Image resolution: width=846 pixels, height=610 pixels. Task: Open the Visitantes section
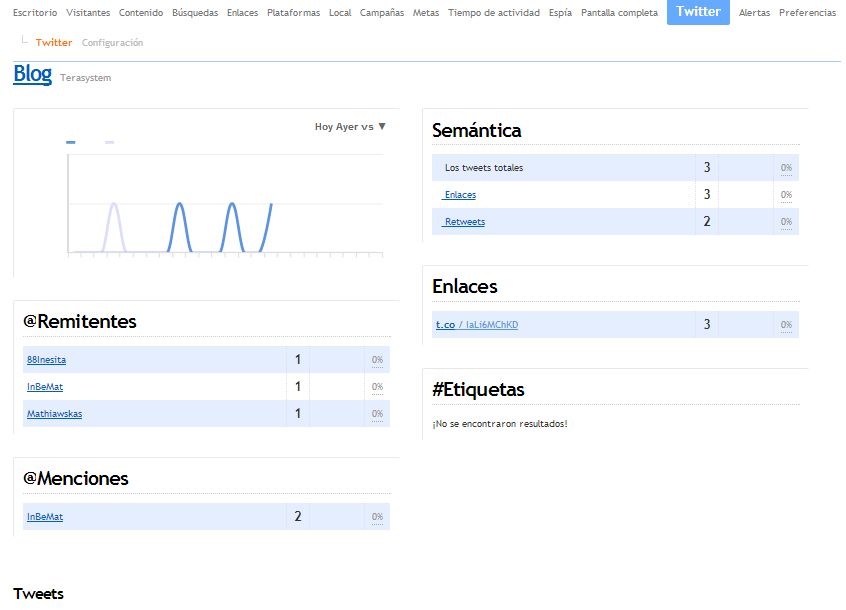point(88,13)
